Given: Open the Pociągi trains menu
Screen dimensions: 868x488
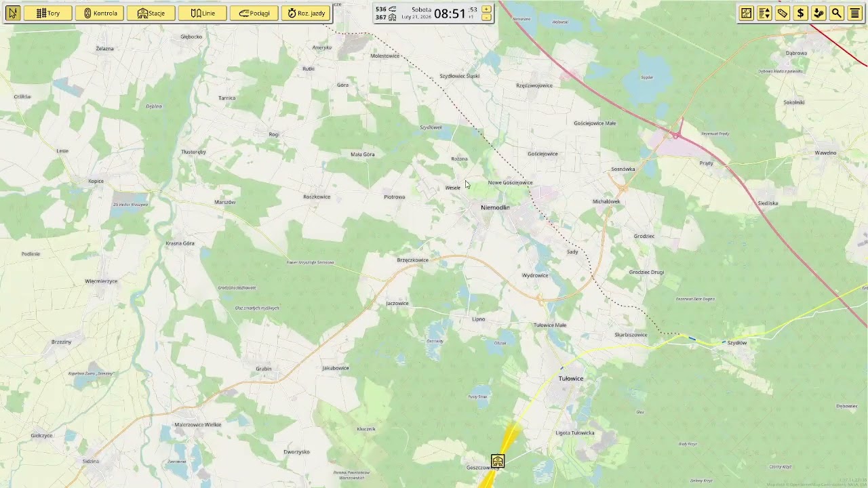Looking at the screenshot, I should click(x=254, y=13).
